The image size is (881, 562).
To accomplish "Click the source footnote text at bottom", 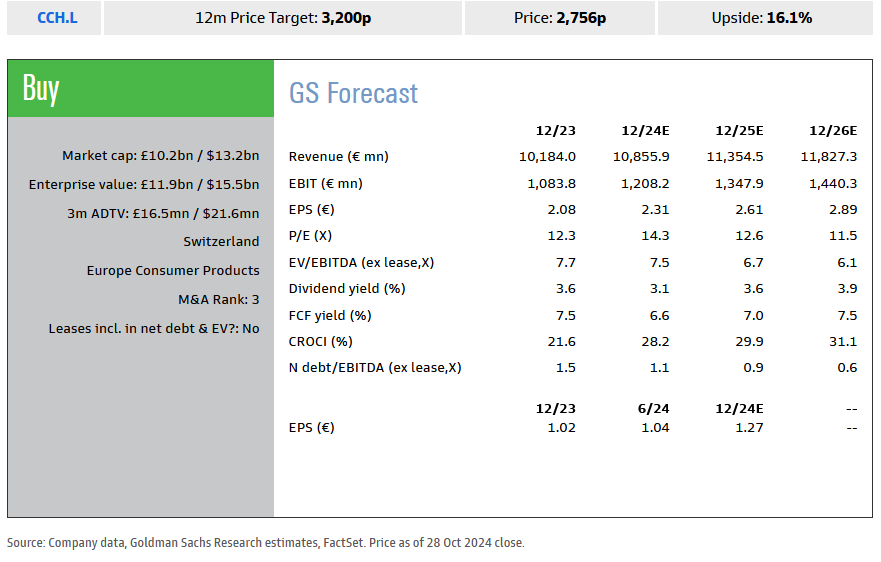I will 265,543.
